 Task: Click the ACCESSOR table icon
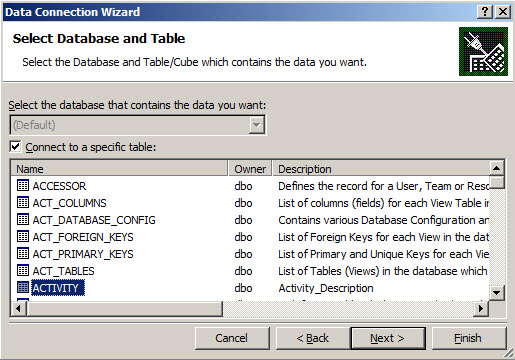(x=23, y=185)
